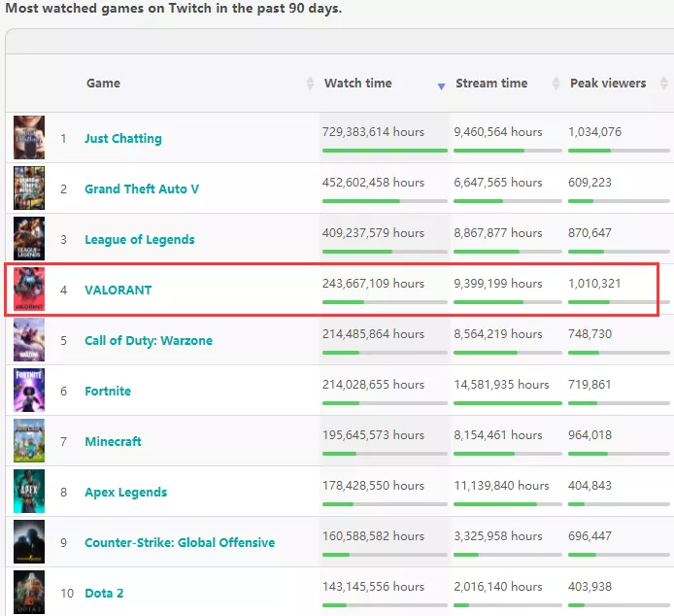674x616 pixels.
Task: Open the Dota 2 game link
Action: pos(104,594)
